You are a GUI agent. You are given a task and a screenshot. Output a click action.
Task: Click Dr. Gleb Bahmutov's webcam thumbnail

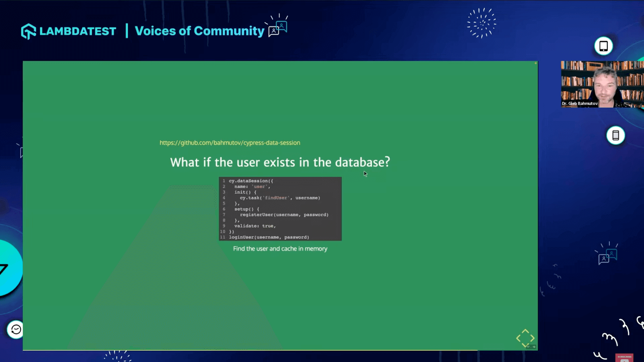click(x=602, y=84)
